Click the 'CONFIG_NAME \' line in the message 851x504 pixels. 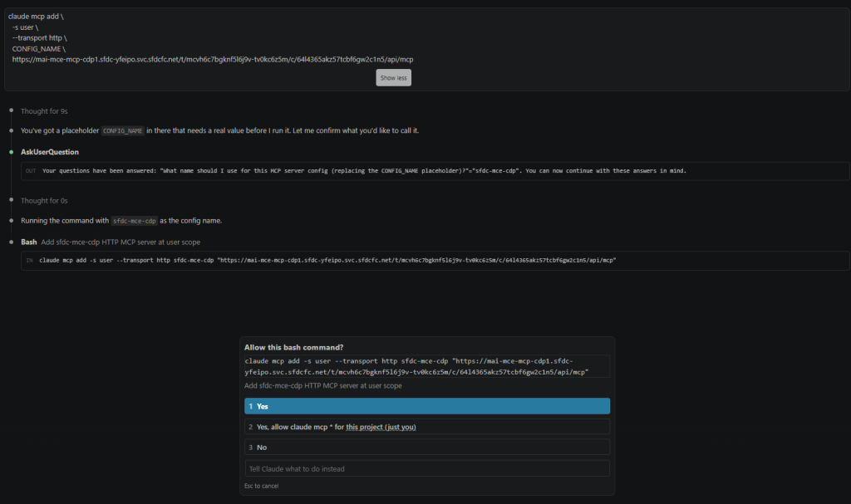pyautogui.click(x=38, y=49)
